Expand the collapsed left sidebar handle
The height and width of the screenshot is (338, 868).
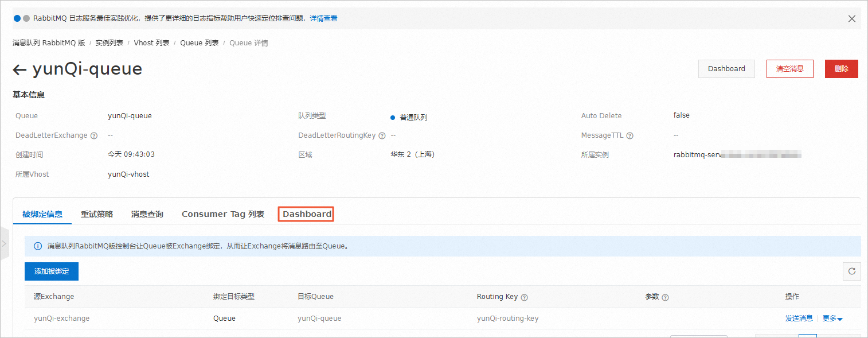pos(4,243)
